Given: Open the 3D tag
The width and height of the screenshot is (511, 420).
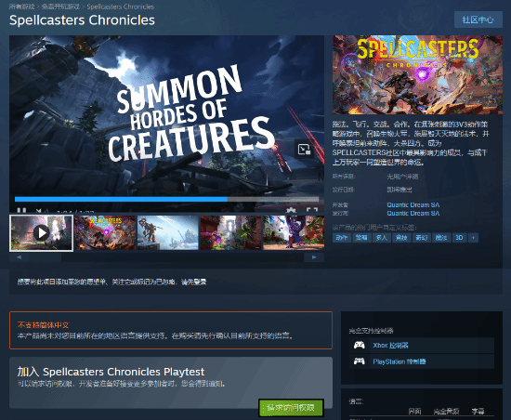Looking at the screenshot, I should [x=459, y=238].
